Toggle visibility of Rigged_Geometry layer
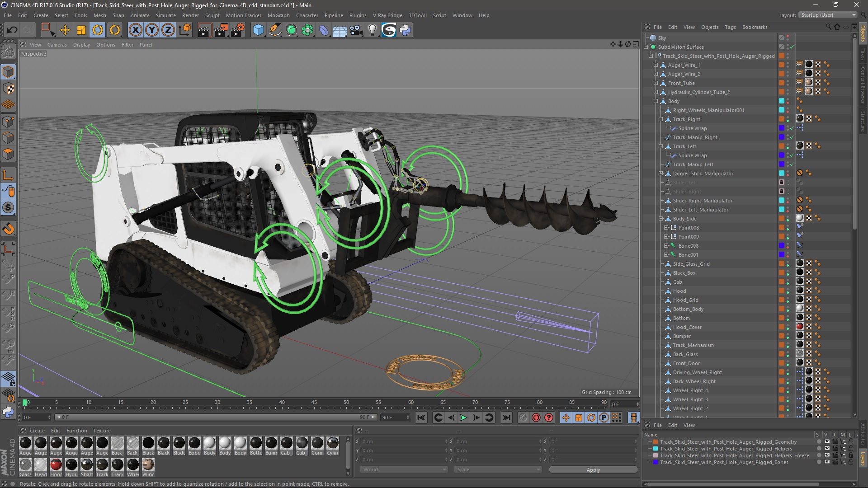 tap(827, 442)
